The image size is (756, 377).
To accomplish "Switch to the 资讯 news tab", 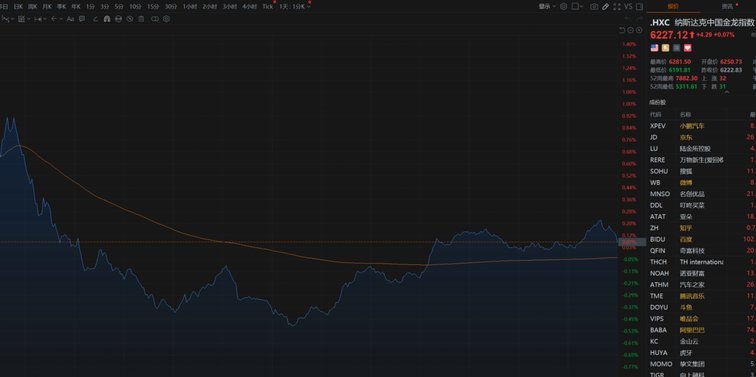I will coord(727,7).
